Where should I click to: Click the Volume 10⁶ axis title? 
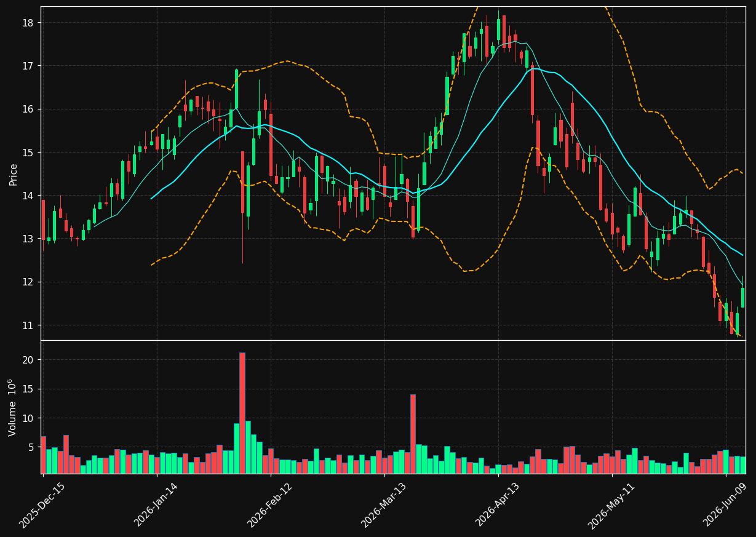13,407
